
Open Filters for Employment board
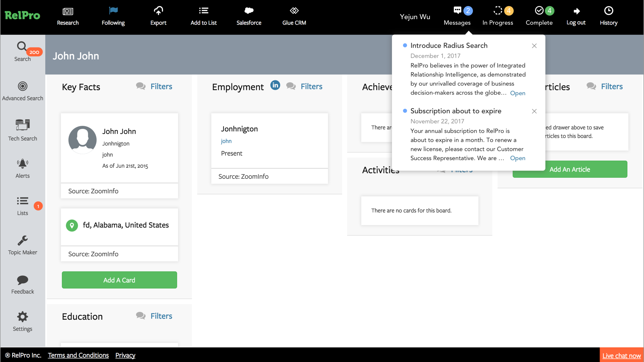tap(311, 86)
